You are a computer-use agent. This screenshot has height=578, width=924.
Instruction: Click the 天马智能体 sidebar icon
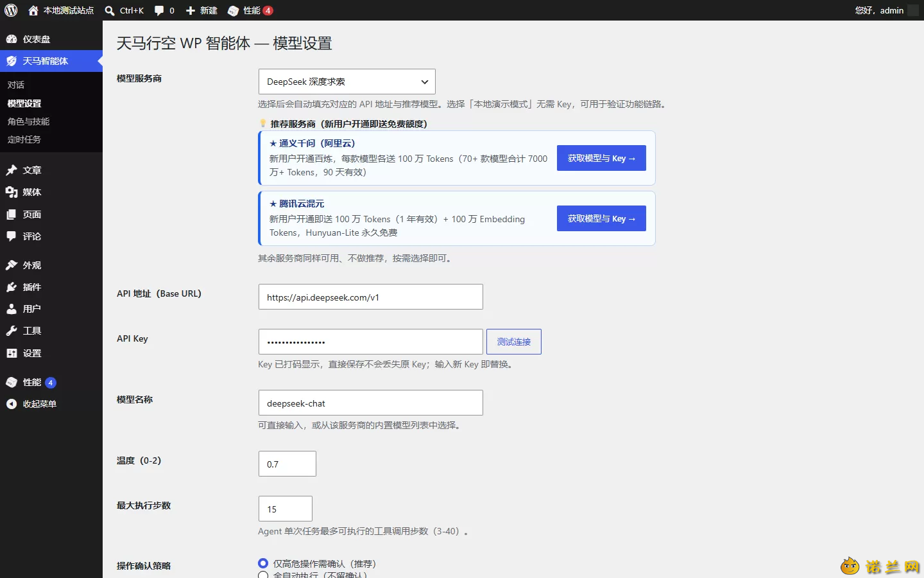click(x=12, y=61)
